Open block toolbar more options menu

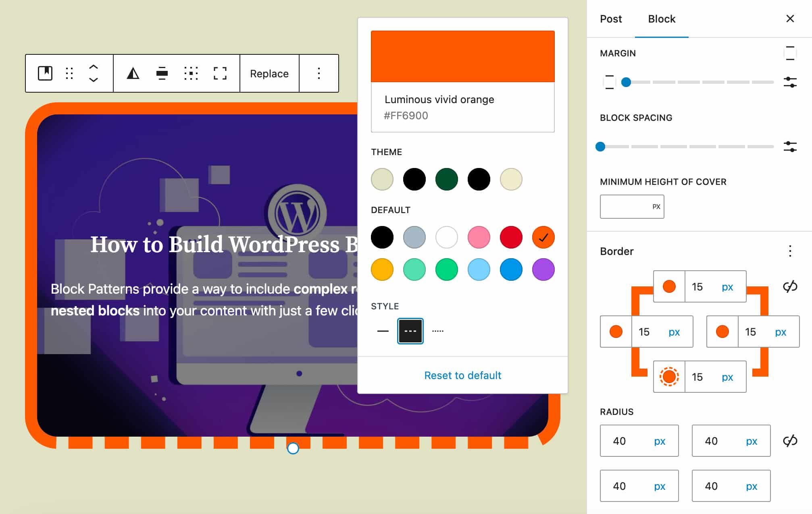[x=319, y=73]
